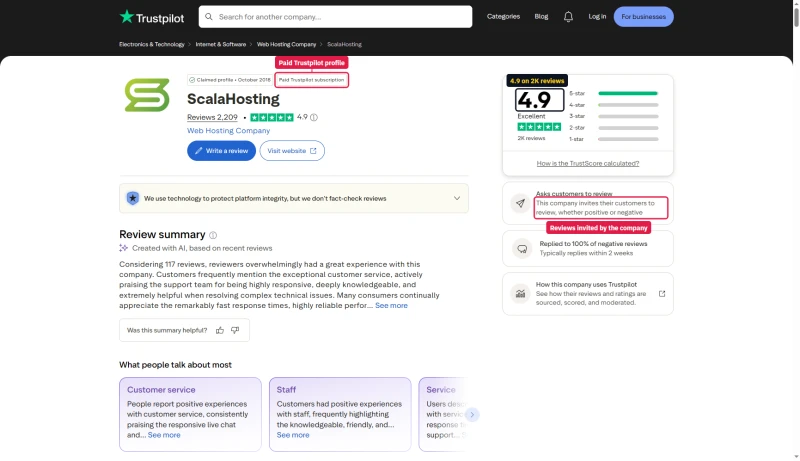Screen dimensions: 800x461
Task: Focus the Search for another company field
Action: click(x=335, y=17)
